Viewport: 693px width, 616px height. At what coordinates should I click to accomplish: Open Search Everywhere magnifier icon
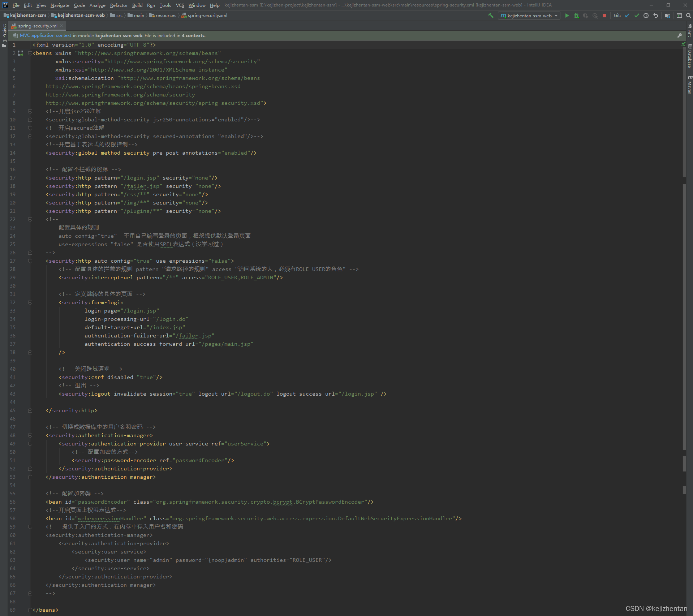point(689,16)
